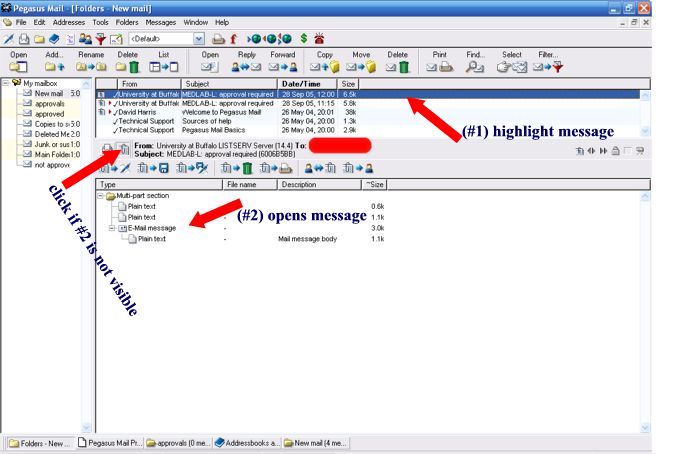This screenshot has height=454, width=680.
Task: Click the Add folder toolbar button
Action: click(x=54, y=62)
